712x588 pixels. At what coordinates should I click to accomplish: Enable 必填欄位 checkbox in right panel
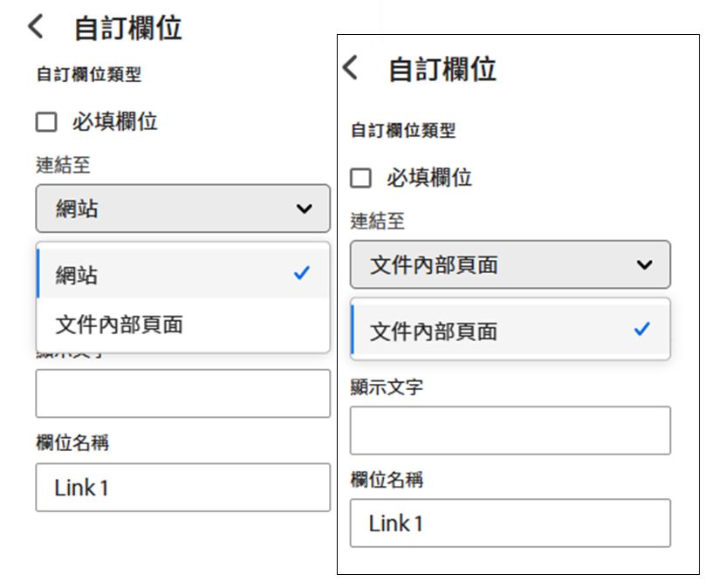click(360, 178)
